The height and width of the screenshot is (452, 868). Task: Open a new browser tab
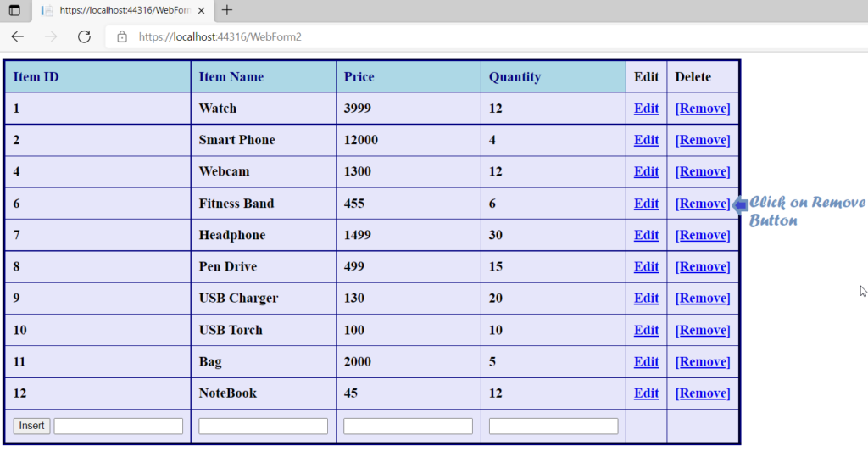pos(227,10)
